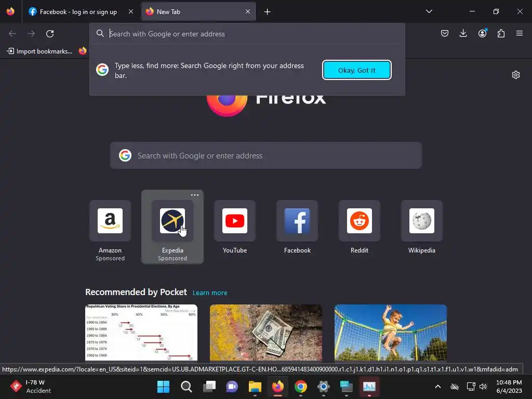Click the Google logo in search tip

point(102,70)
